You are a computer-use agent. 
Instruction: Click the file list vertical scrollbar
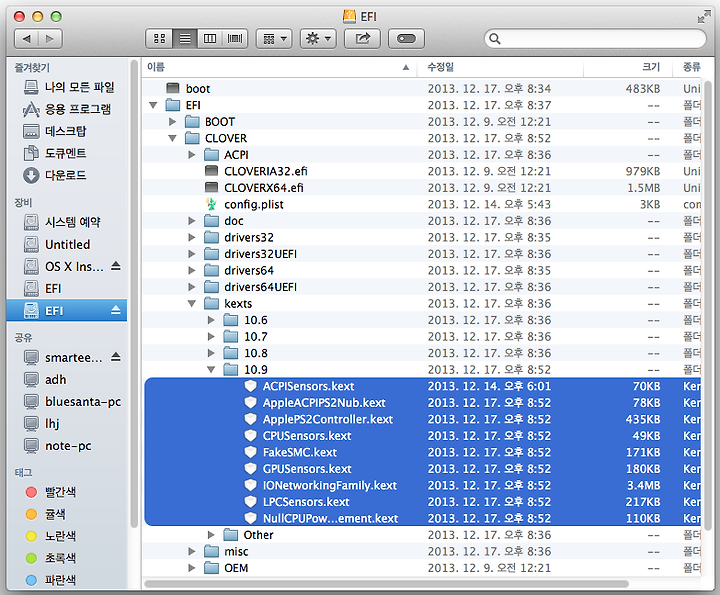pos(708,305)
